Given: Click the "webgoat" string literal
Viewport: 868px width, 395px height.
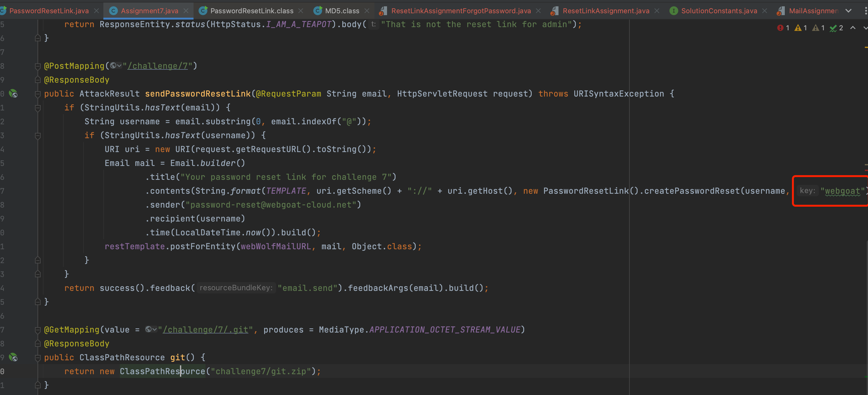Looking at the screenshot, I should [842, 191].
